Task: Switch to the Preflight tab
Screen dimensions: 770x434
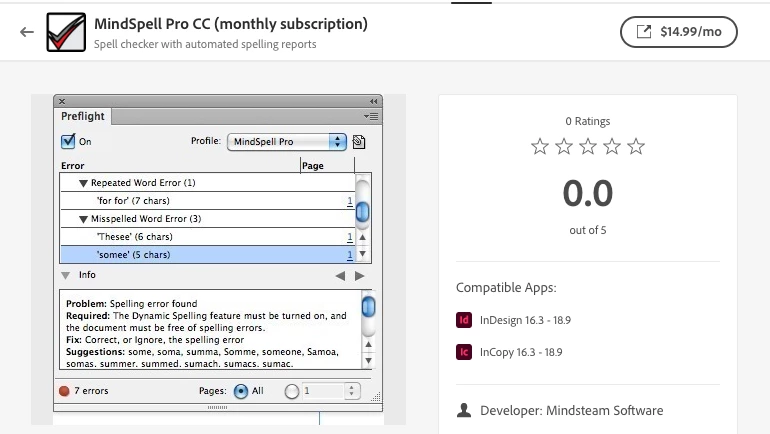Action: pyautogui.click(x=82, y=116)
